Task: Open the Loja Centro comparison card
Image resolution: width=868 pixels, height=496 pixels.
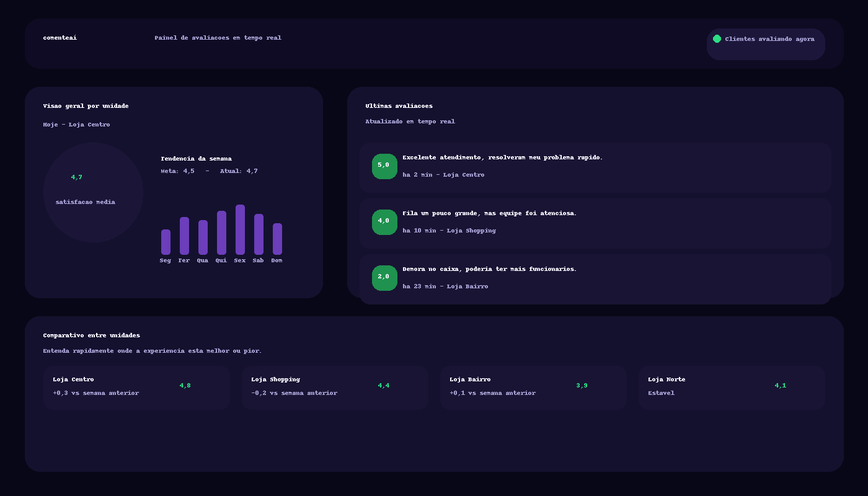Action: (136, 387)
